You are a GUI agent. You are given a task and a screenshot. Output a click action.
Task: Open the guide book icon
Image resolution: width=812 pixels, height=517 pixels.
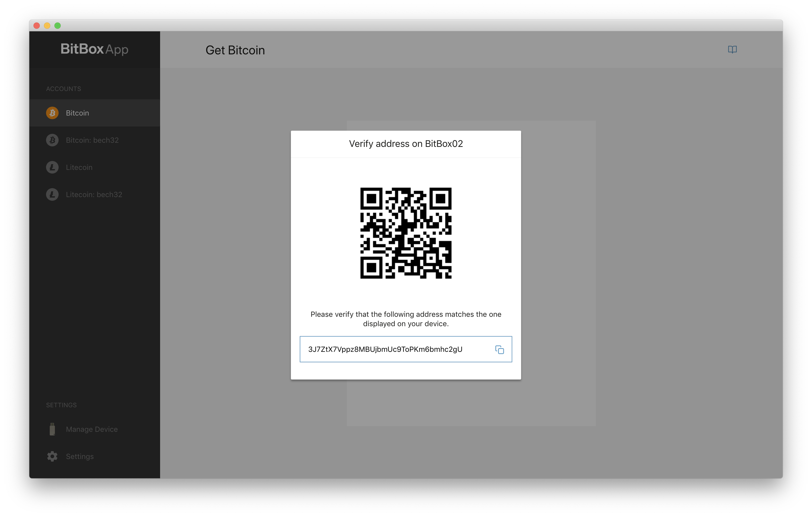coord(732,50)
